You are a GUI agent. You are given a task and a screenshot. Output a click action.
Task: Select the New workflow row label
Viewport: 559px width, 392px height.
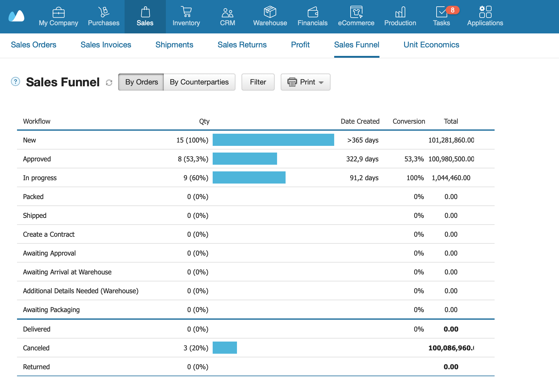[x=29, y=140]
